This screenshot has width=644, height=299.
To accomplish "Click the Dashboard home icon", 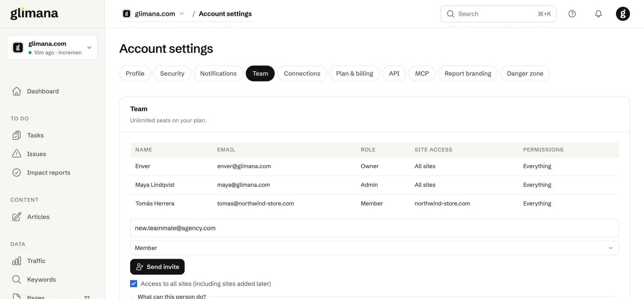I will pyautogui.click(x=17, y=91).
